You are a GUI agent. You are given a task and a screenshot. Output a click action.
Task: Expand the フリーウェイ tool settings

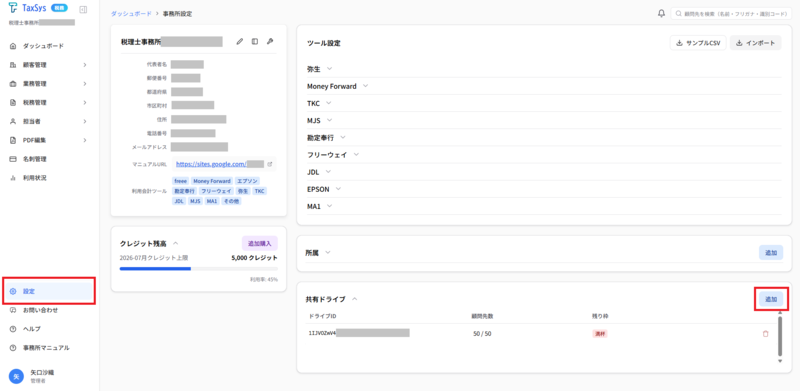356,154
